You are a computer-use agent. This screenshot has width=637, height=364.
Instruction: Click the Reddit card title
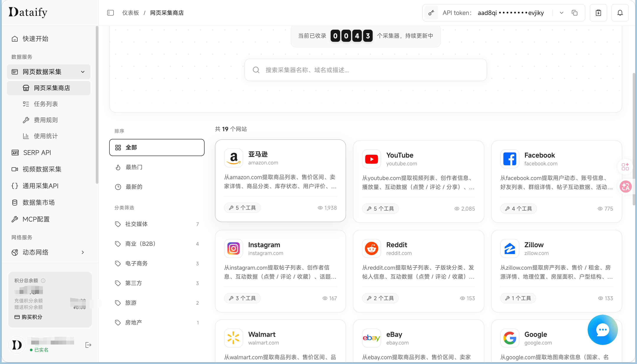pyautogui.click(x=396, y=245)
